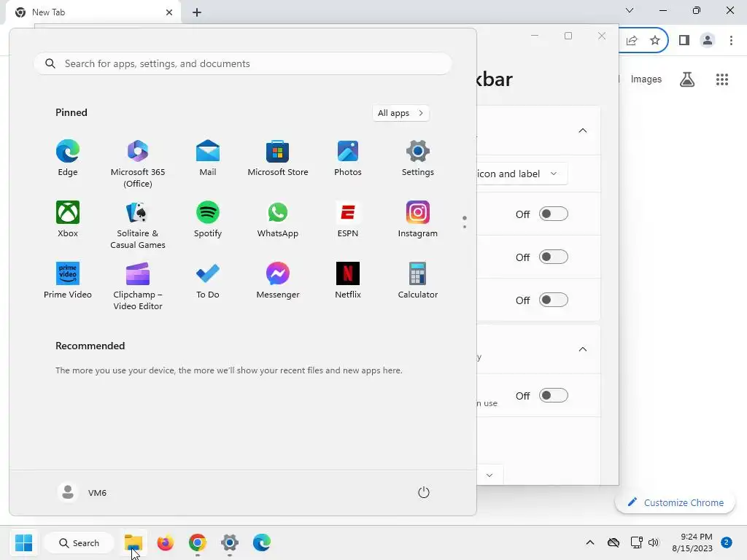Collapse the upper Settings section chevron

[x=583, y=131]
